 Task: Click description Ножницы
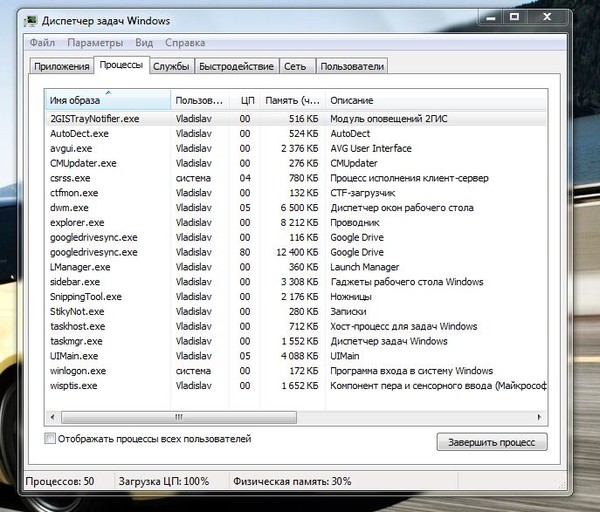coord(351,297)
